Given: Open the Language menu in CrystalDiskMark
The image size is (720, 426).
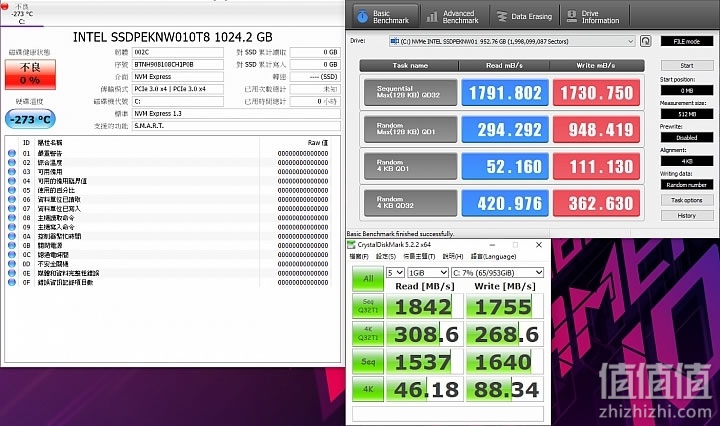Looking at the screenshot, I should [493, 257].
